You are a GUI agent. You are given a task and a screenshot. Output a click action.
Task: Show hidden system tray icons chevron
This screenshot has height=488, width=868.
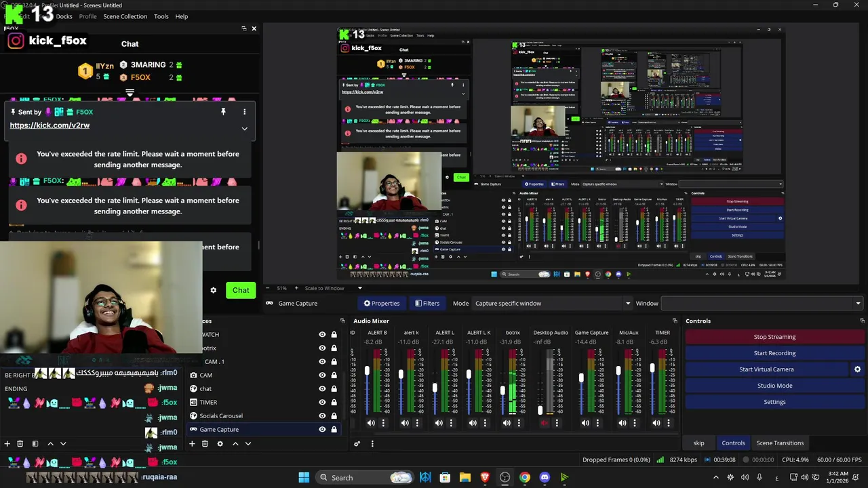(x=715, y=478)
